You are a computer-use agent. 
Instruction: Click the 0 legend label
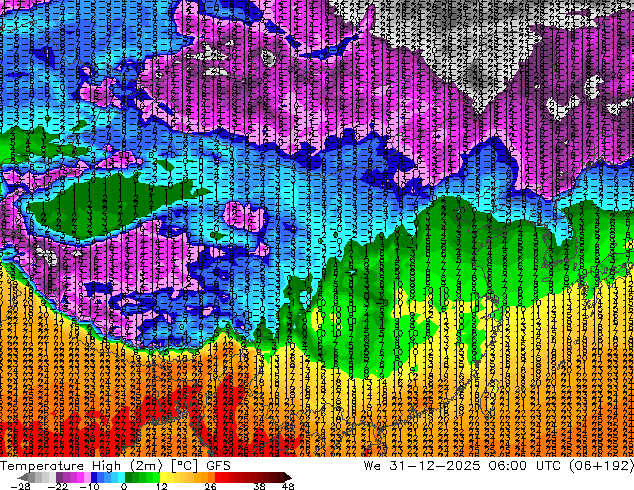(x=124, y=486)
